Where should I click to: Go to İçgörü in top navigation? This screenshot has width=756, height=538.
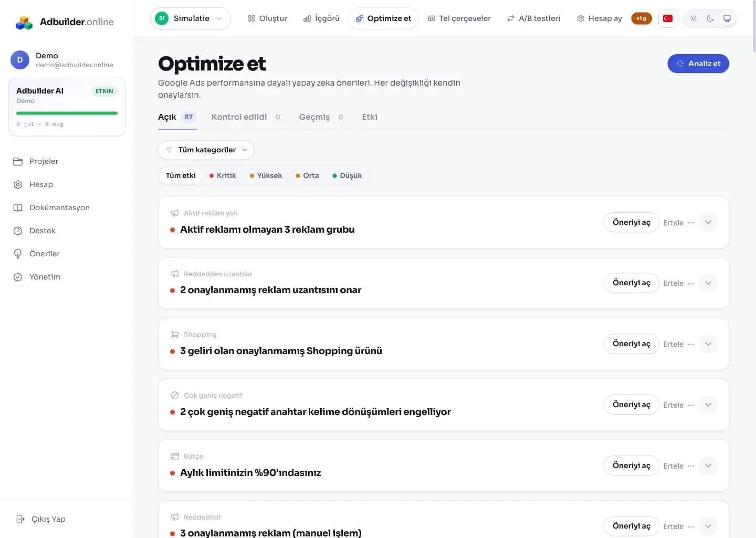click(321, 18)
